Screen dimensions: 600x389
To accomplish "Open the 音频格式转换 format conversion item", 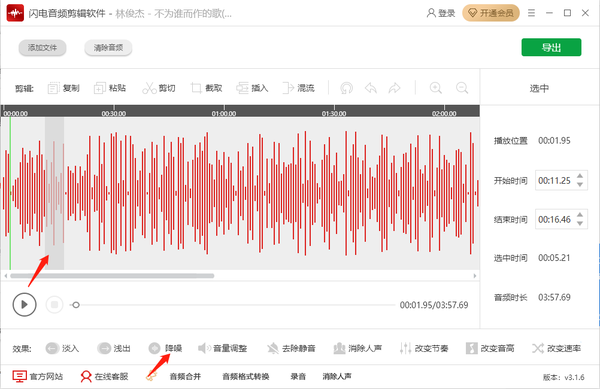I will (246, 377).
